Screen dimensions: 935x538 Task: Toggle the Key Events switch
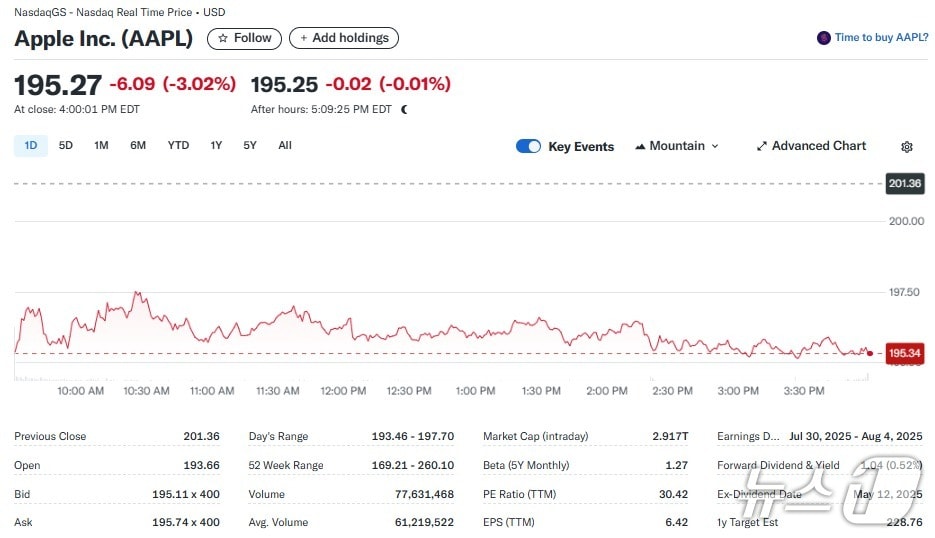528,146
